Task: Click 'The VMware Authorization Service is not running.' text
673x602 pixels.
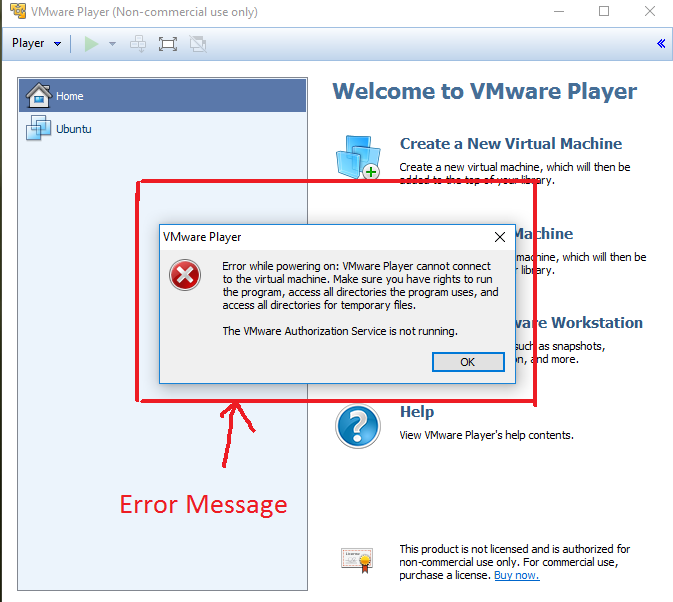Action: click(340, 331)
